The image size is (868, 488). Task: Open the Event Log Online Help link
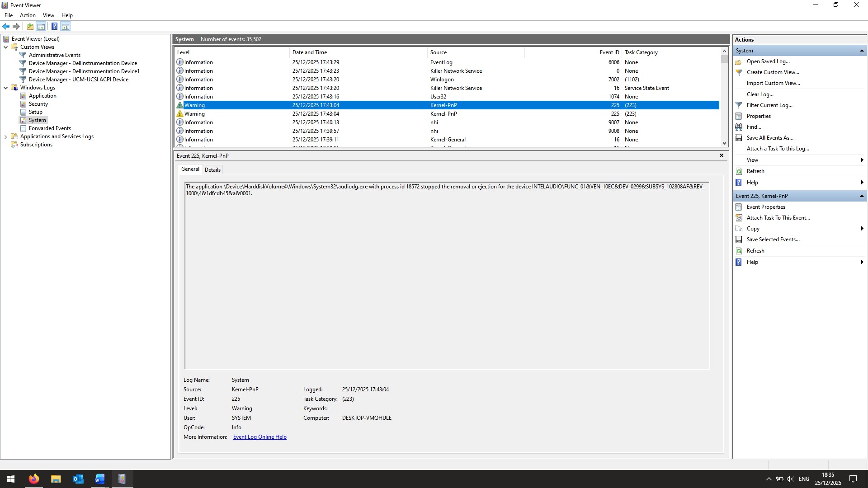pyautogui.click(x=259, y=437)
